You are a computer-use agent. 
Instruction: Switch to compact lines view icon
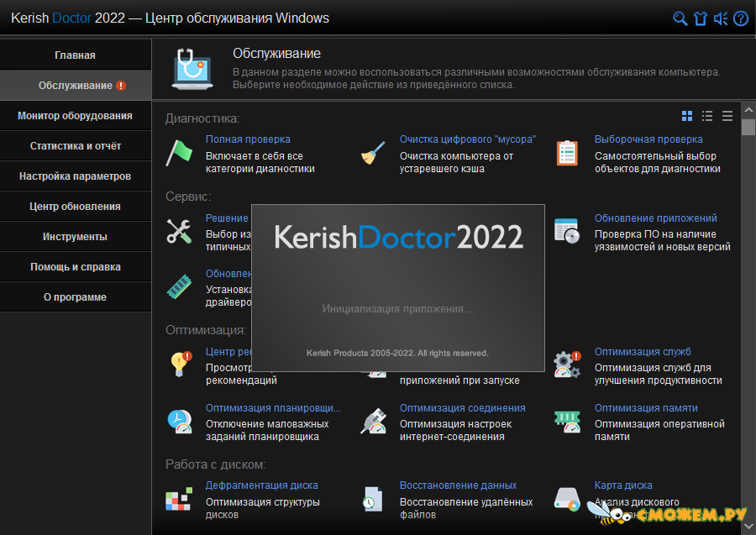pyautogui.click(x=727, y=116)
